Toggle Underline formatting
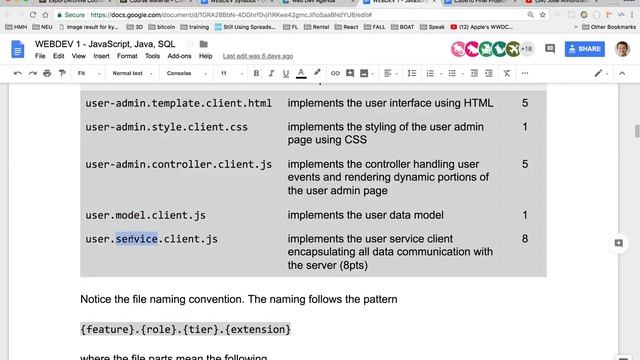The height and width of the screenshot is (360, 640). [x=286, y=73]
